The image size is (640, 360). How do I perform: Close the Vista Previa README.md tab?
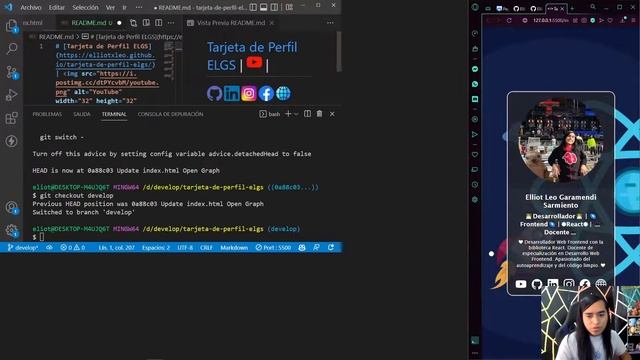point(272,23)
